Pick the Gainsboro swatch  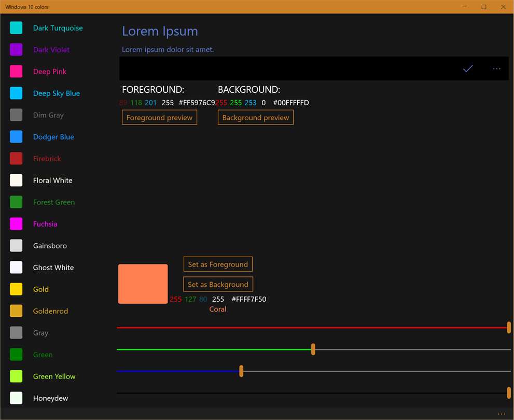(x=16, y=245)
